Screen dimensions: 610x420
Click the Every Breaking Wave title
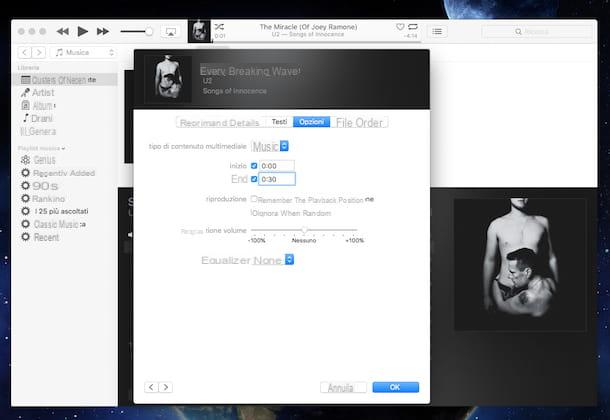250,71
